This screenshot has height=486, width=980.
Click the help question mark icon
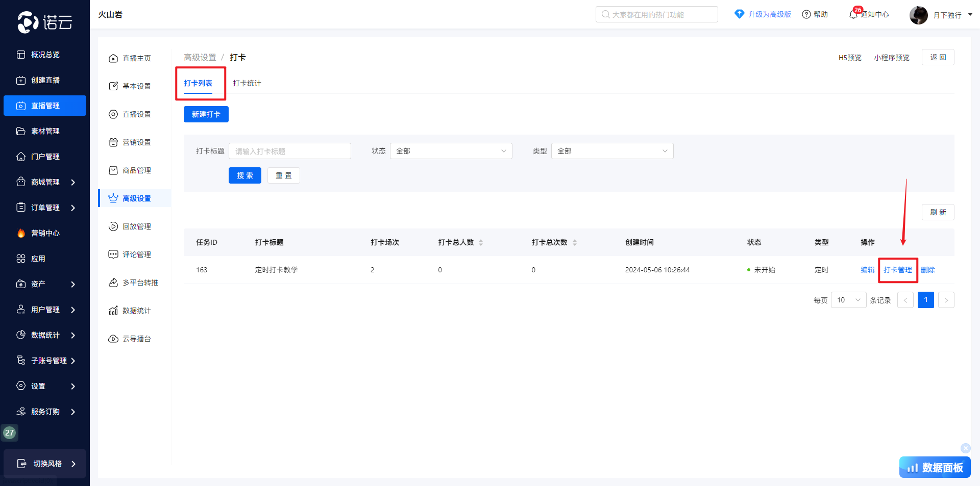(806, 15)
